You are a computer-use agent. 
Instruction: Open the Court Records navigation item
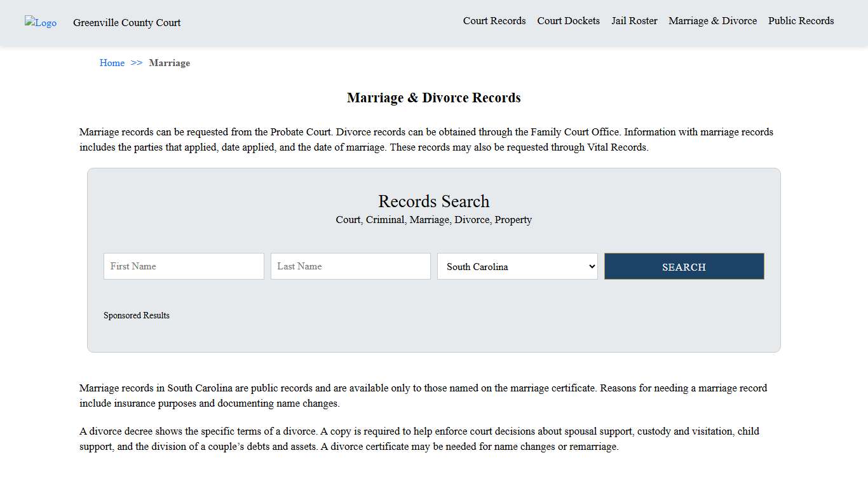pos(494,20)
